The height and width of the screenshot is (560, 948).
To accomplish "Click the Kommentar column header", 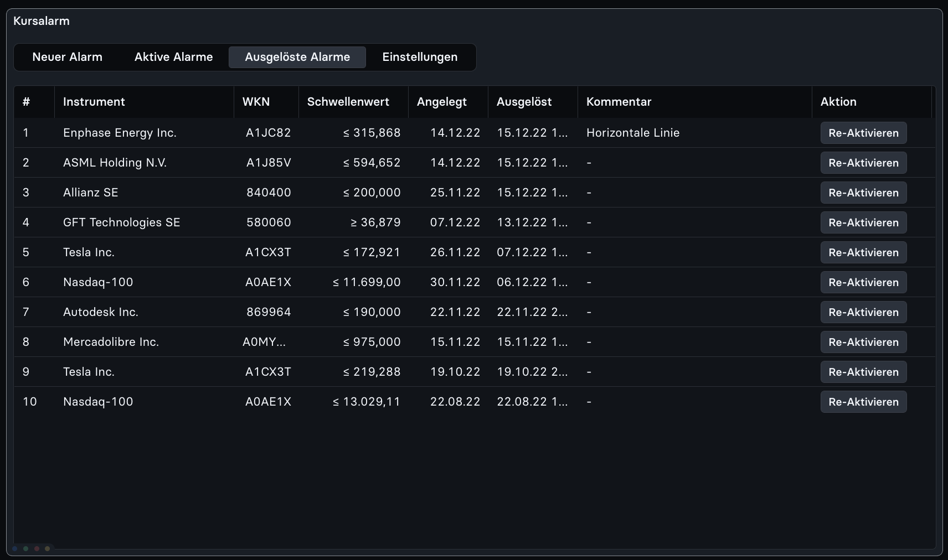I will pyautogui.click(x=695, y=102).
